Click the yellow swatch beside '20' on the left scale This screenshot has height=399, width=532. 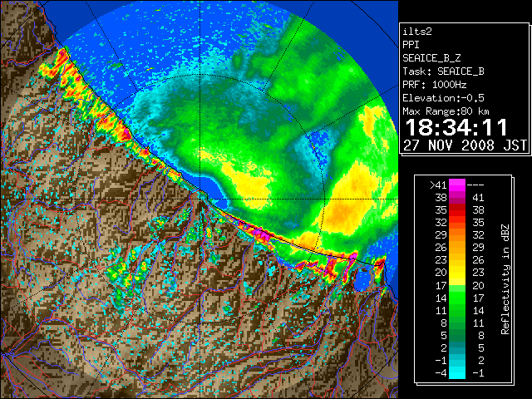tap(457, 273)
